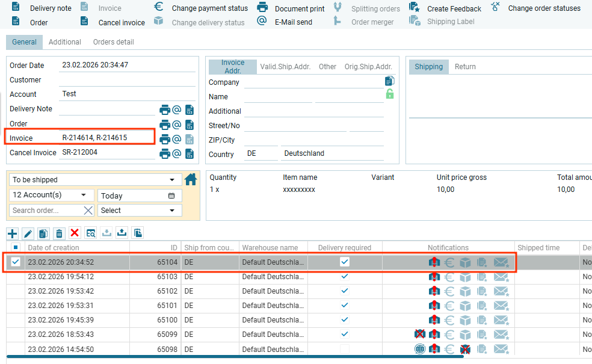This screenshot has width=592, height=364.
Task: Click Change payment status button
Action: (x=202, y=8)
